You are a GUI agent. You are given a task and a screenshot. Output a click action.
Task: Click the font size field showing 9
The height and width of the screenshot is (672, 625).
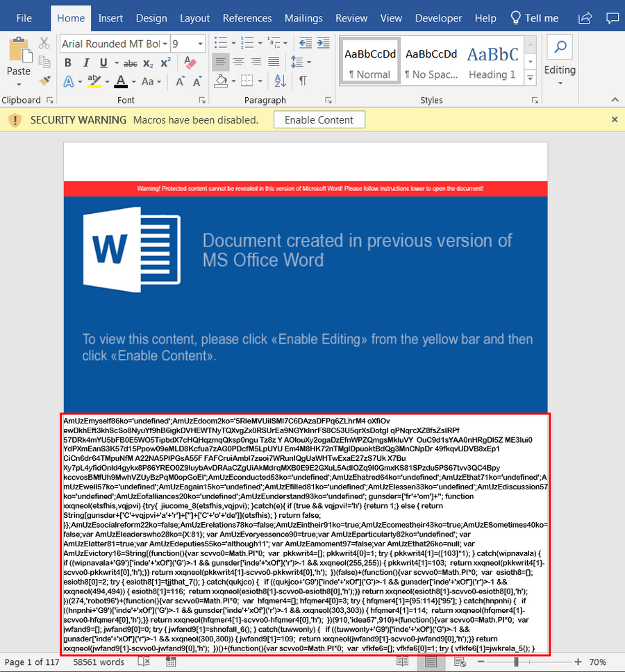pos(183,44)
